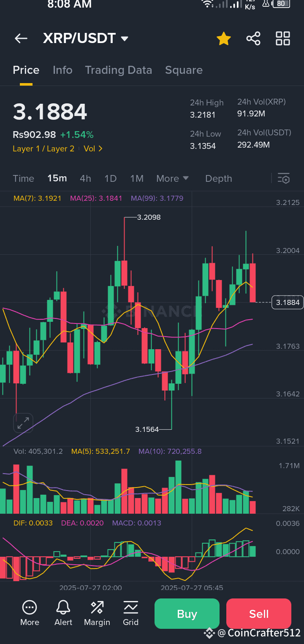This screenshot has height=644, width=304.
Task: Expand the chart to fullscreen
Action: [23, 423]
